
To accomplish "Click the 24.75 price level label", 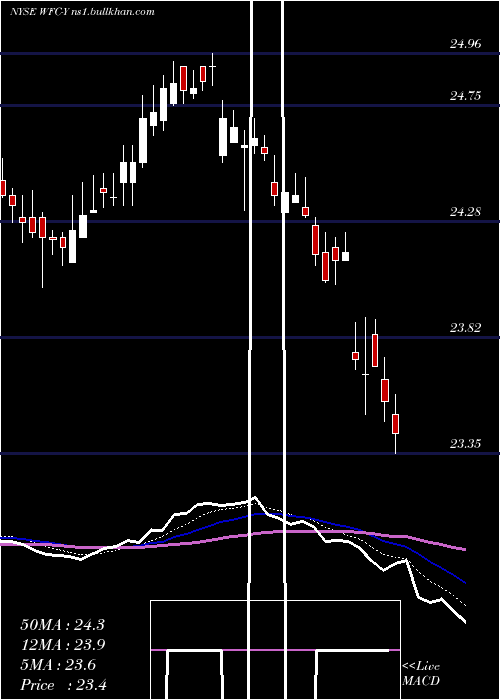I will tap(466, 96).
